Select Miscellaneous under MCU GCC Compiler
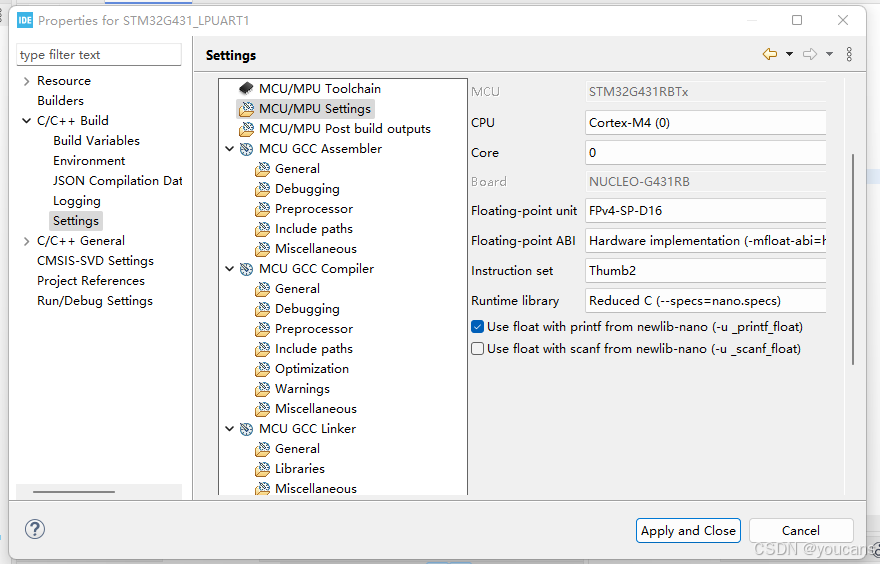 point(315,409)
